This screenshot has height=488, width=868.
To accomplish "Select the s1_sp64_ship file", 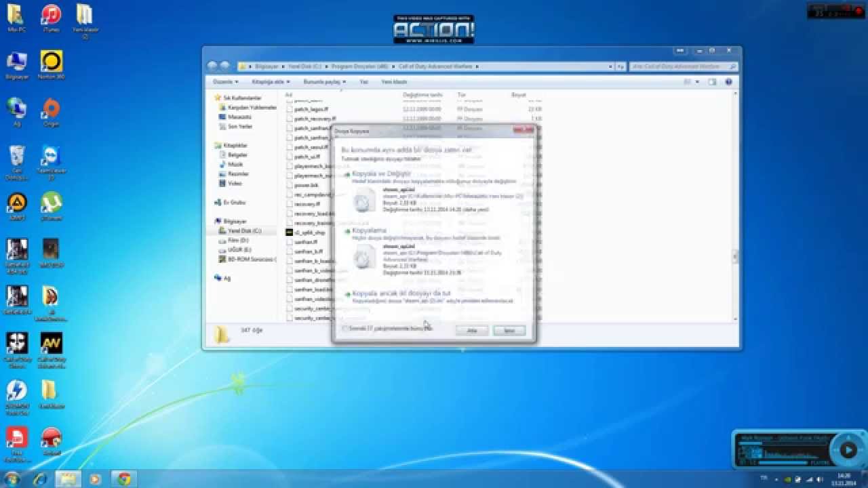I will click(x=309, y=232).
